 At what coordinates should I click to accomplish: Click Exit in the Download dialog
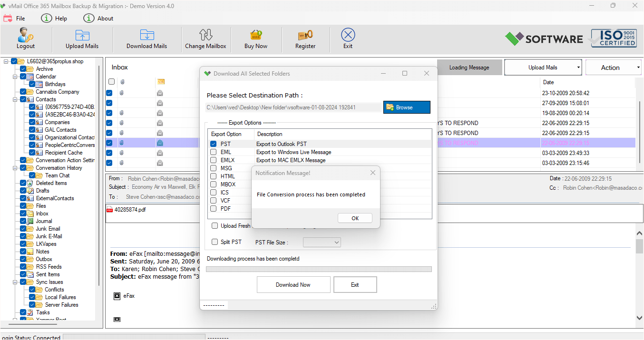(x=355, y=285)
